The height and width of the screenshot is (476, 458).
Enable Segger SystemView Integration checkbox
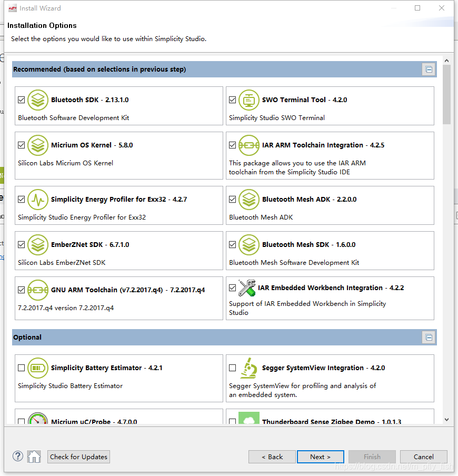[233, 368]
